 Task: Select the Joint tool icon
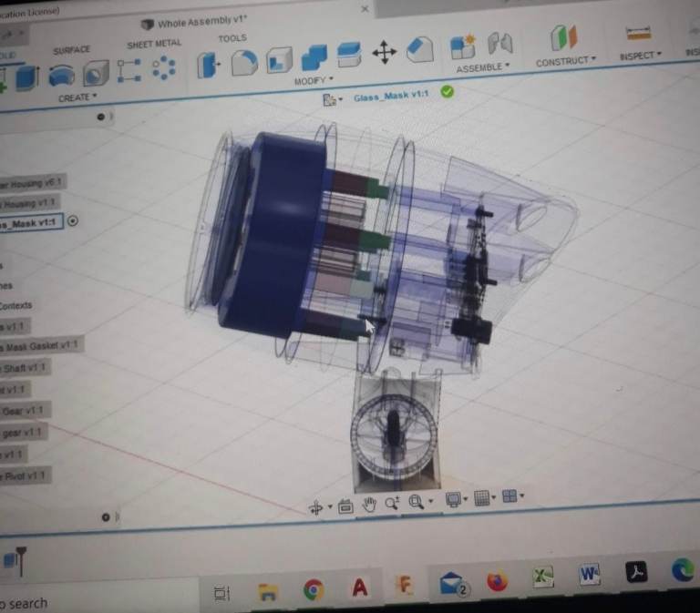tap(499, 44)
